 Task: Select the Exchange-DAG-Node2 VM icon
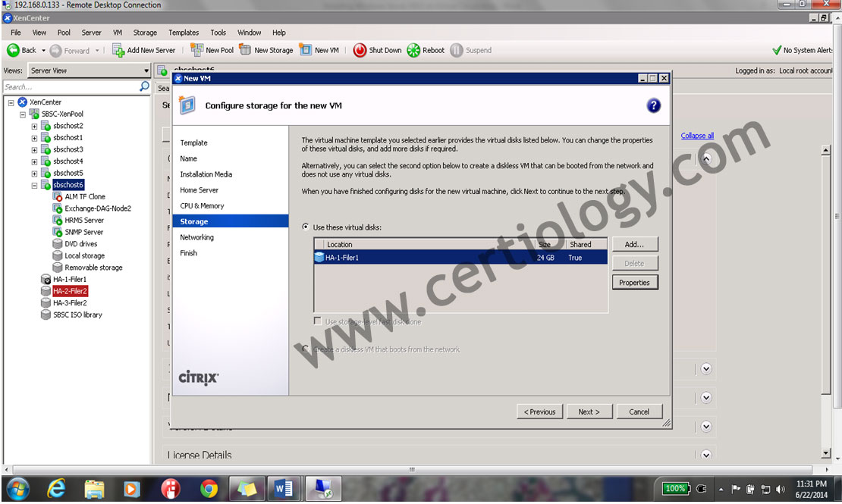[58, 208]
